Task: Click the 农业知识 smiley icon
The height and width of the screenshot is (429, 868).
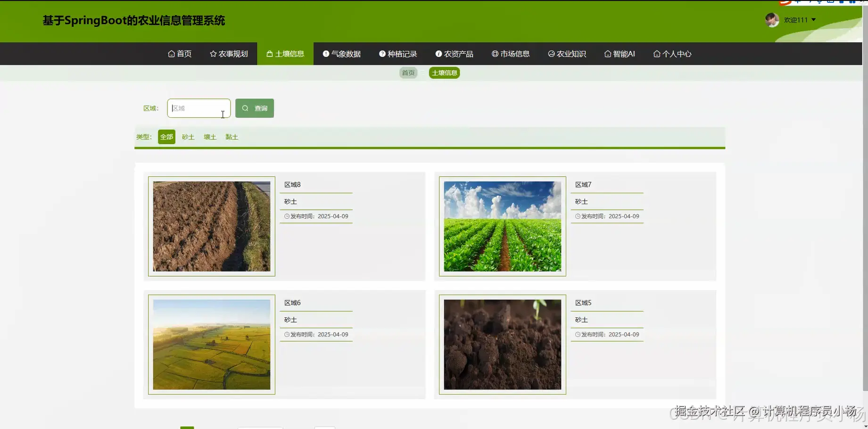Action: pyautogui.click(x=551, y=54)
